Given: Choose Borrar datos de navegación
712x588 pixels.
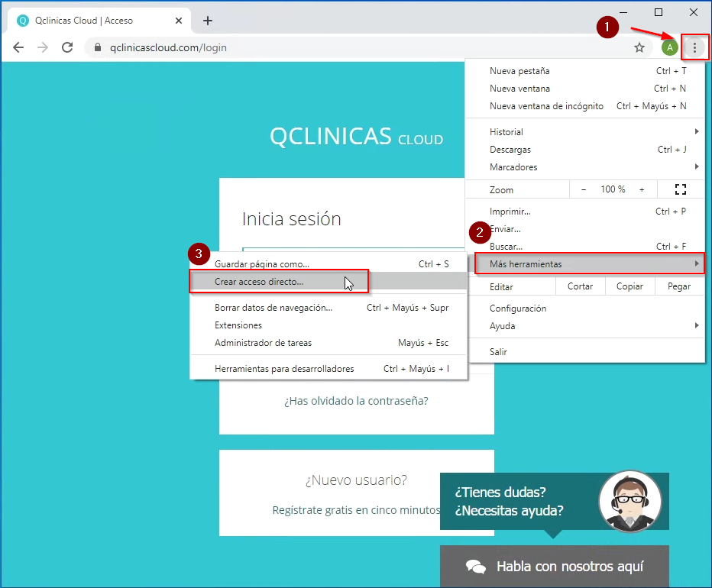Looking at the screenshot, I should click(273, 308).
